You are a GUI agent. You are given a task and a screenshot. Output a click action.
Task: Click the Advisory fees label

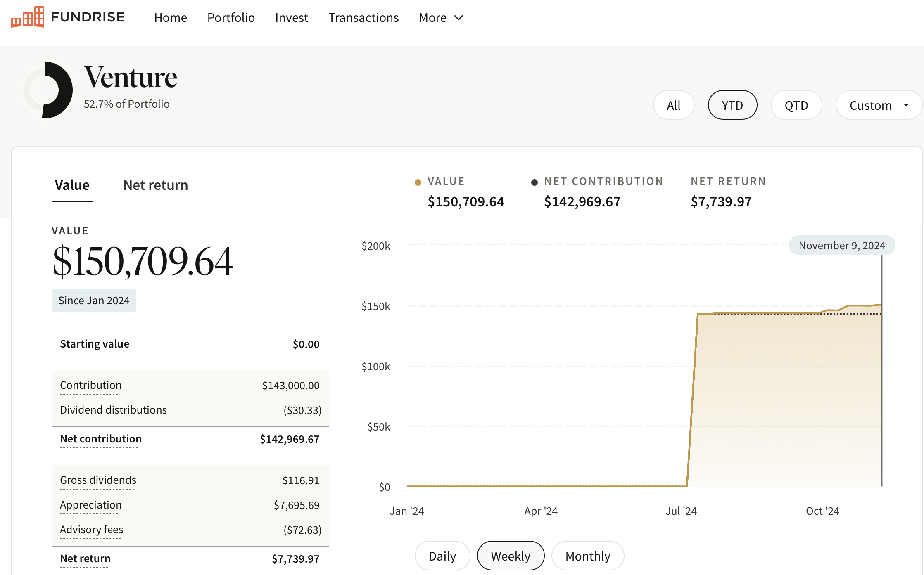92,530
